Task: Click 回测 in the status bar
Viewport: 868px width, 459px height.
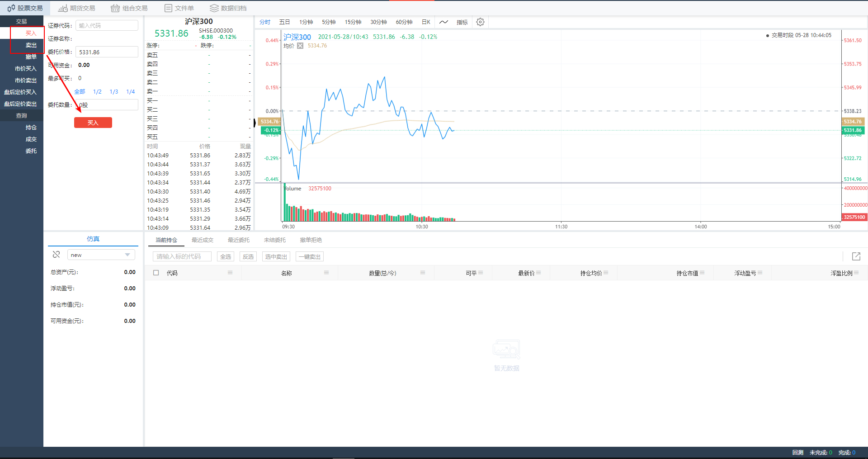Action: pos(797,453)
